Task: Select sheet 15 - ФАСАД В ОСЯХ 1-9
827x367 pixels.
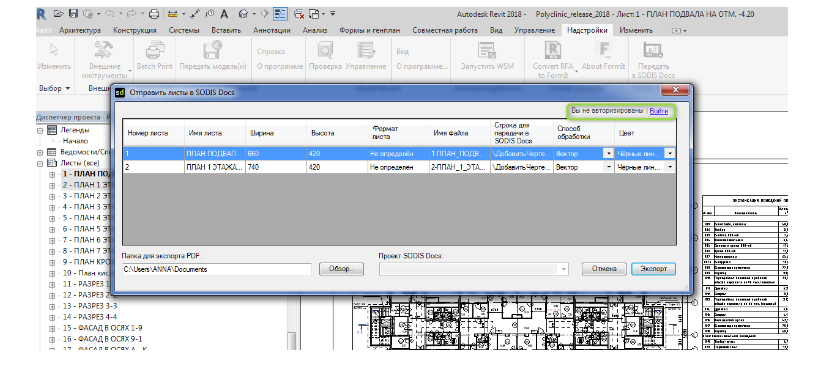Action: (x=103, y=328)
